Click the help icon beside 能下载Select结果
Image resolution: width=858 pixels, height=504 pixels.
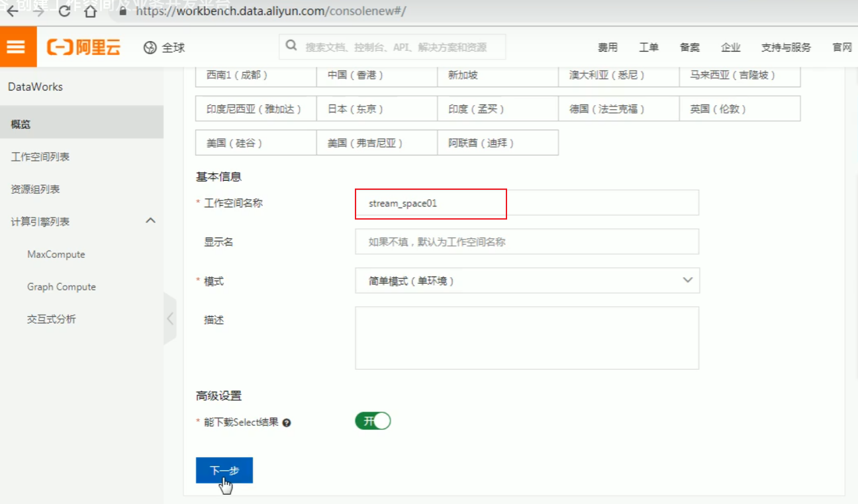click(287, 423)
